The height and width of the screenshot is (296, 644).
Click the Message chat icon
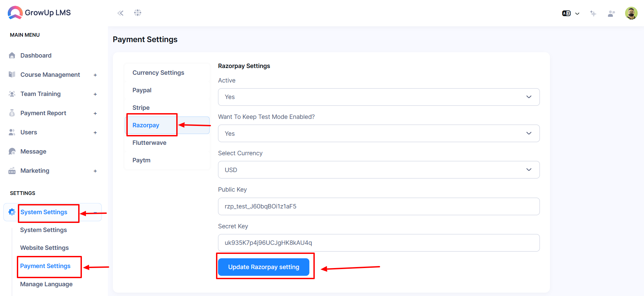tap(12, 152)
